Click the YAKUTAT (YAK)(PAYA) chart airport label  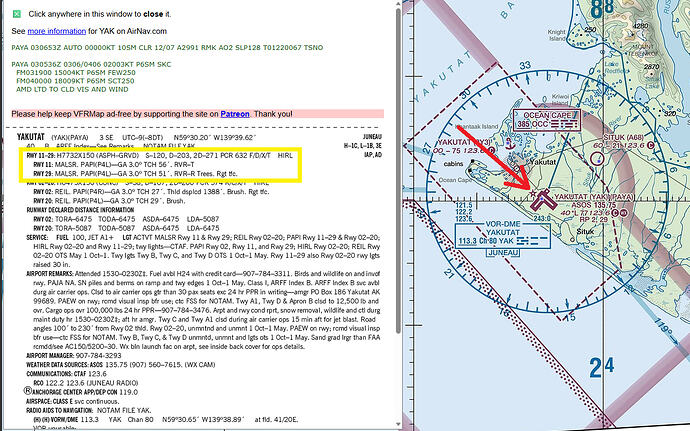(x=594, y=197)
